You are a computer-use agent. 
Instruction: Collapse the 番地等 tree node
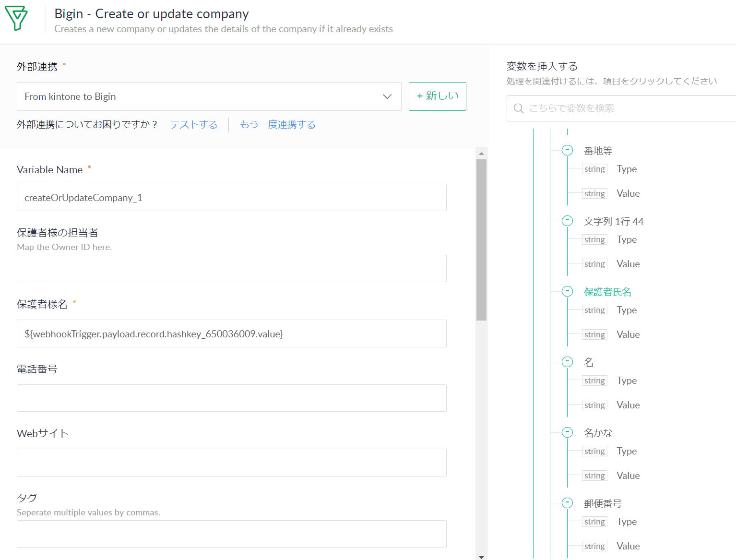coord(567,150)
